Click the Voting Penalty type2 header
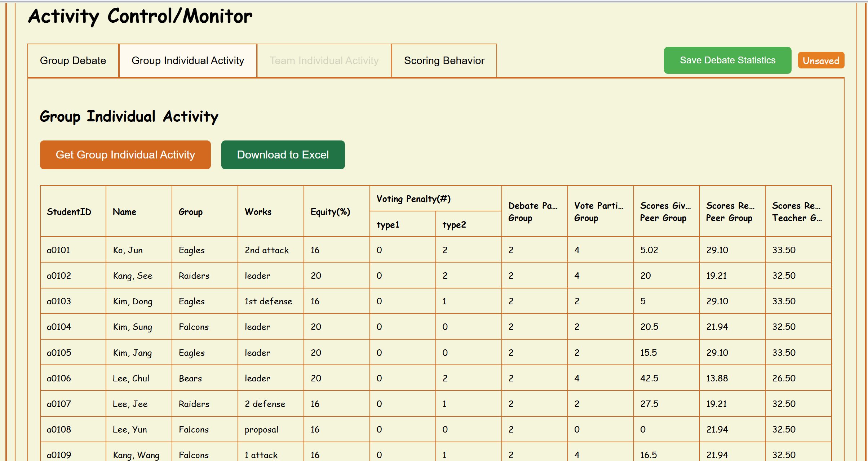The image size is (868, 461). tap(454, 225)
